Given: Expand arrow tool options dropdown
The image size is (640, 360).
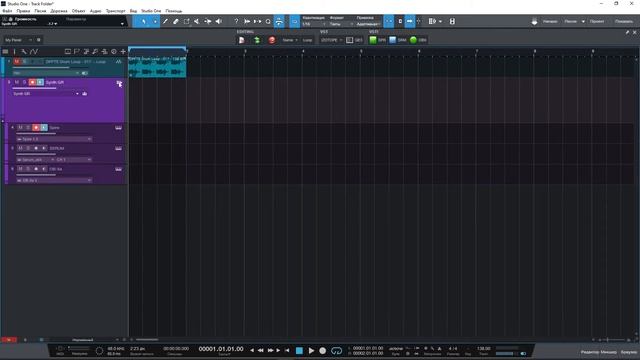Looking at the screenshot, I should click(x=155, y=21).
